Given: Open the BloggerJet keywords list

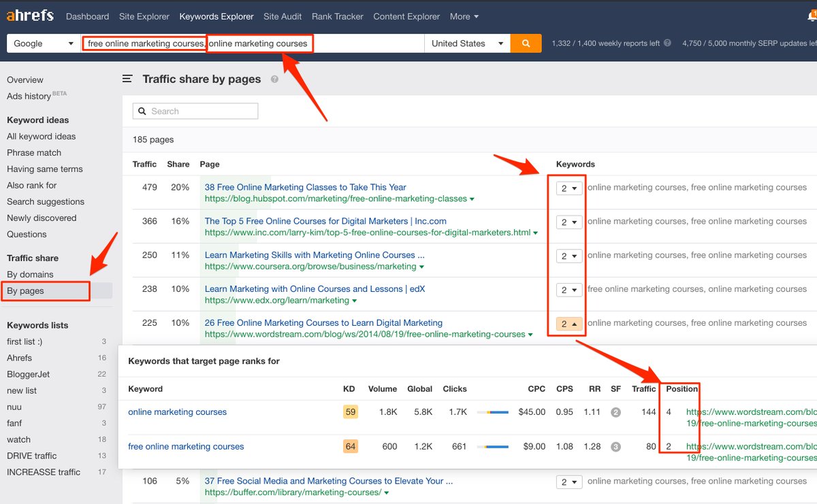Looking at the screenshot, I should [x=29, y=375].
